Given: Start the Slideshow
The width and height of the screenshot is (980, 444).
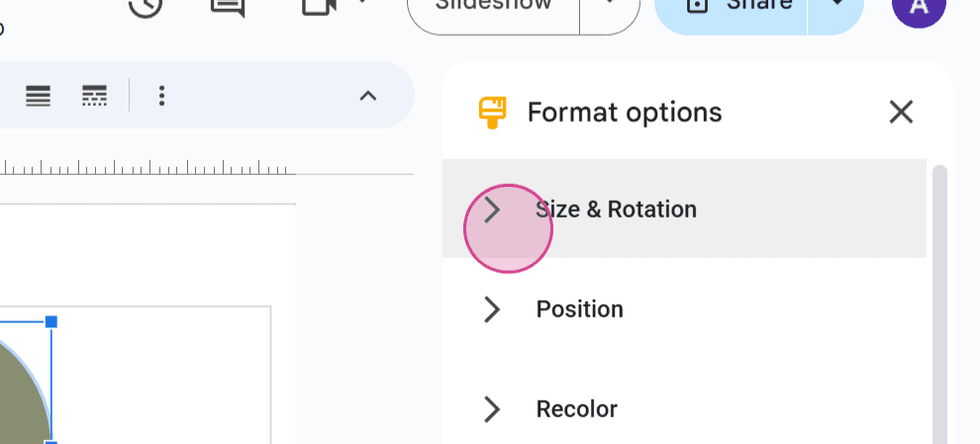Looking at the screenshot, I should pos(493,6).
